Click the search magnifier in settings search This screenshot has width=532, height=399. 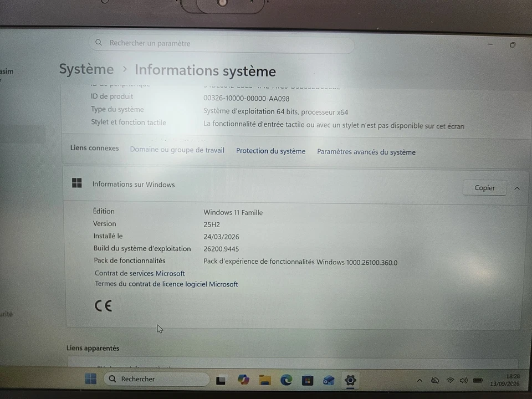point(99,43)
